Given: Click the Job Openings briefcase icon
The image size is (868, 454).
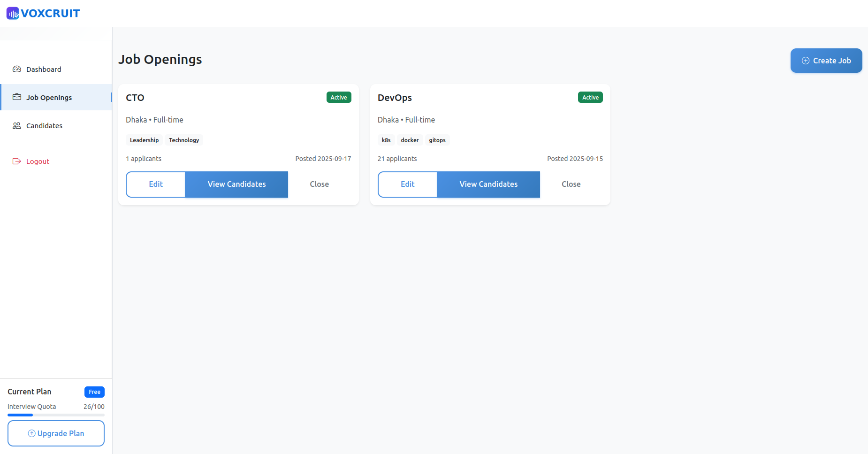Looking at the screenshot, I should [17, 97].
